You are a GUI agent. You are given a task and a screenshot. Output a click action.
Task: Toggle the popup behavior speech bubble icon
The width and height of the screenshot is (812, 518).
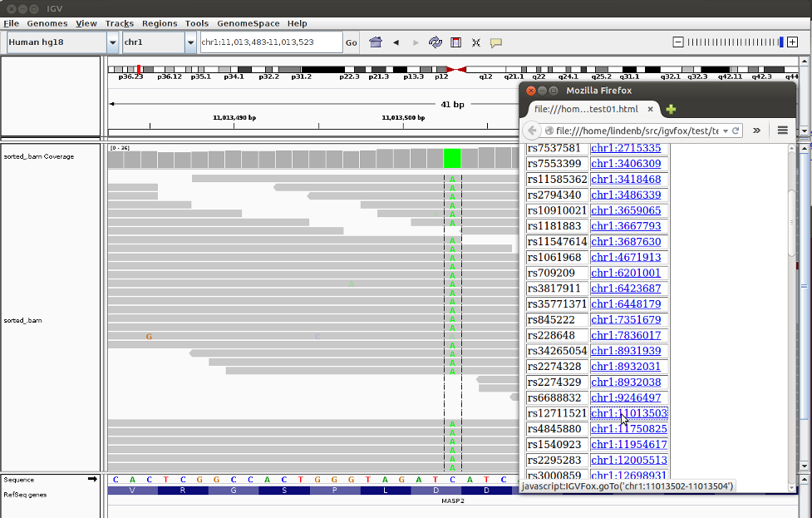[495, 42]
